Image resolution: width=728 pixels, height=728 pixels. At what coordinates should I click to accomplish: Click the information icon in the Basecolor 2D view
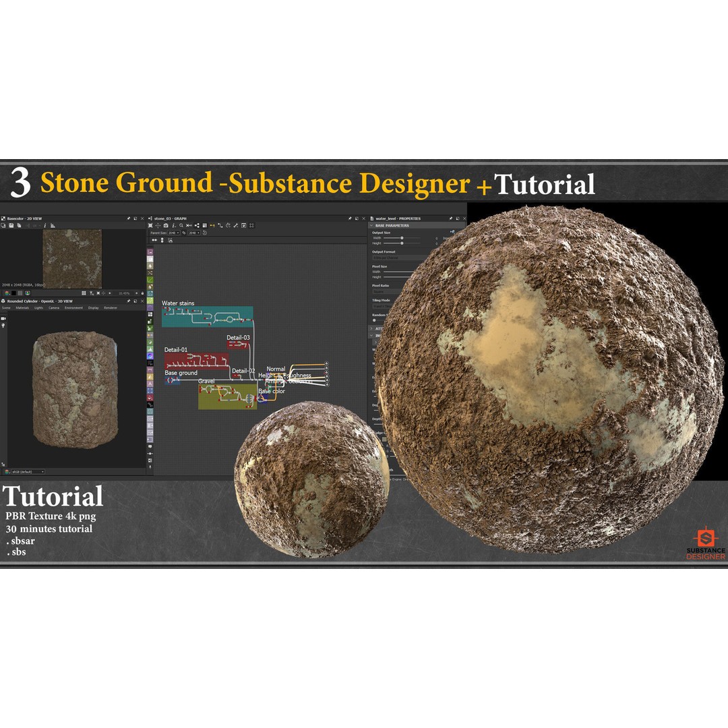(x=45, y=225)
